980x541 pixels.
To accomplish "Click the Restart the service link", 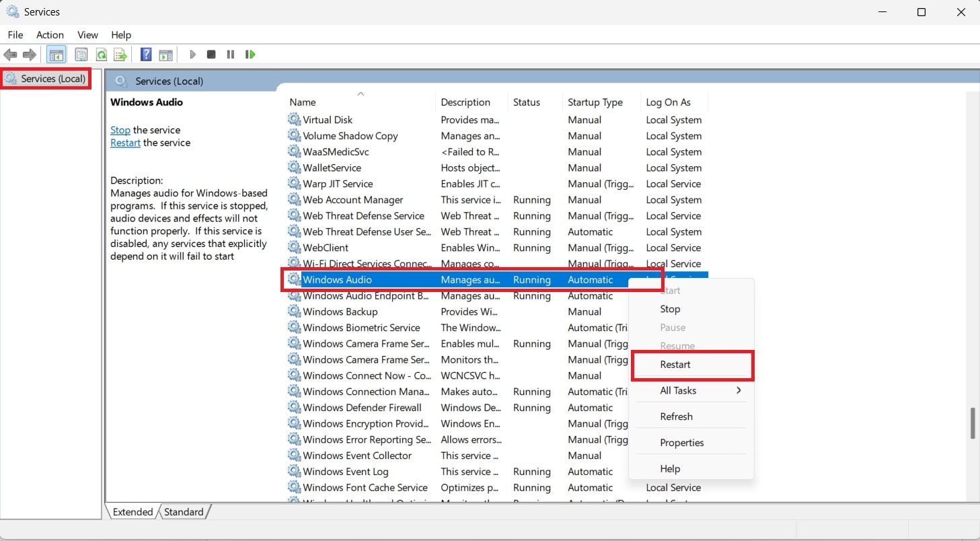I will (125, 143).
